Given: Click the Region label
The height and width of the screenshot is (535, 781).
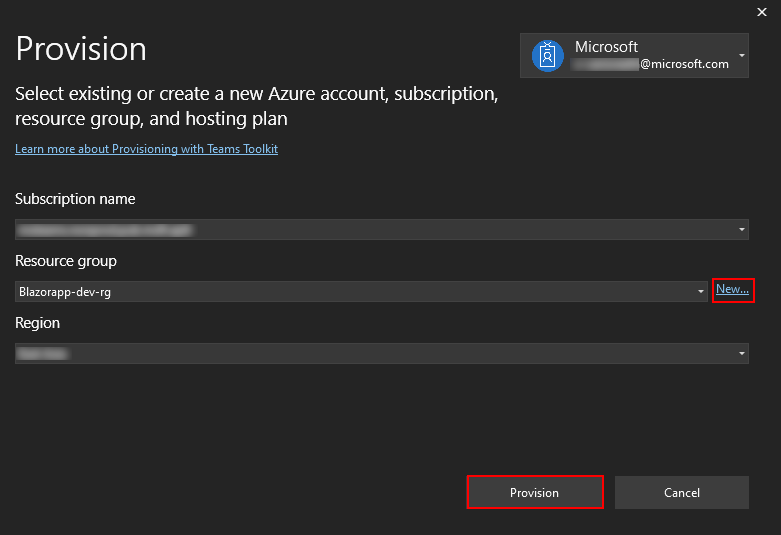Looking at the screenshot, I should click(x=38, y=323).
